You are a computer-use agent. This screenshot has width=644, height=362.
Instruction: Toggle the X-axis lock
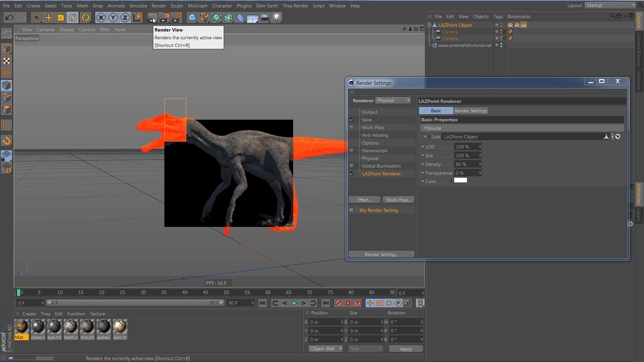pos(101,18)
